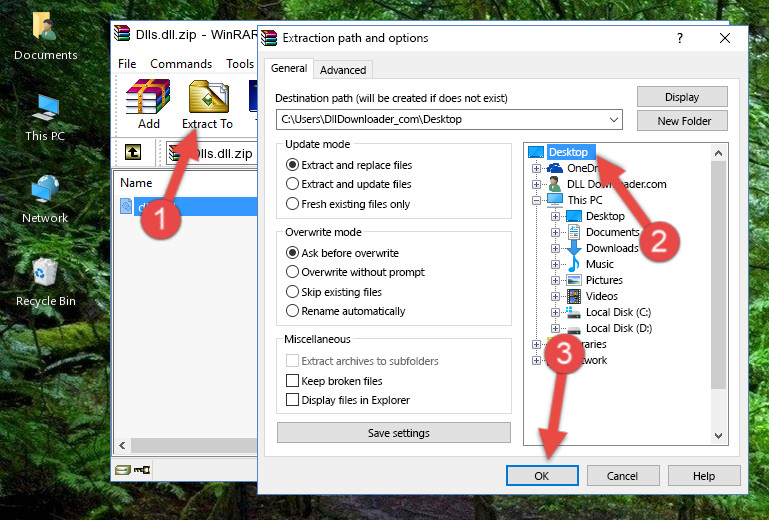Click the folder tree scroll up arrow
The image size is (769, 520).
(718, 153)
